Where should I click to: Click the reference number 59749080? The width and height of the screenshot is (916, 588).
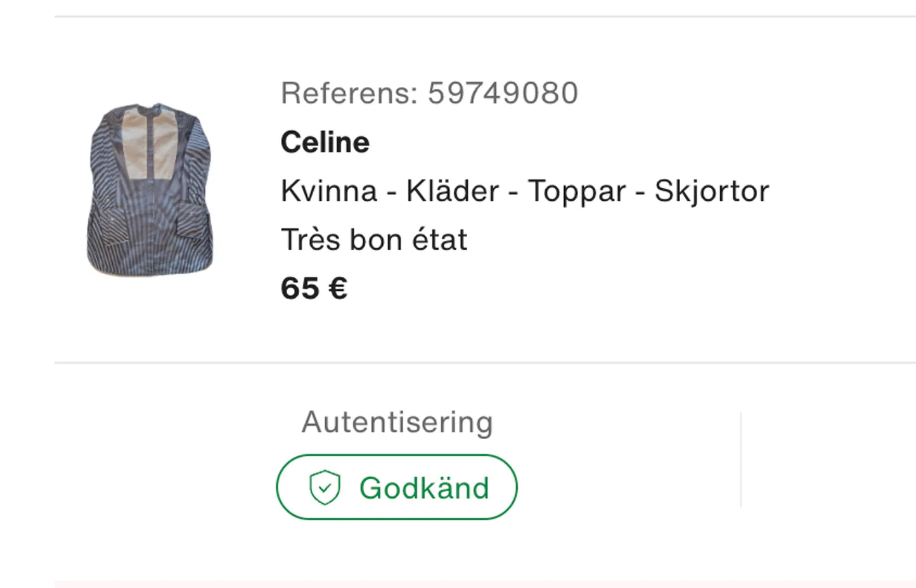click(x=503, y=92)
